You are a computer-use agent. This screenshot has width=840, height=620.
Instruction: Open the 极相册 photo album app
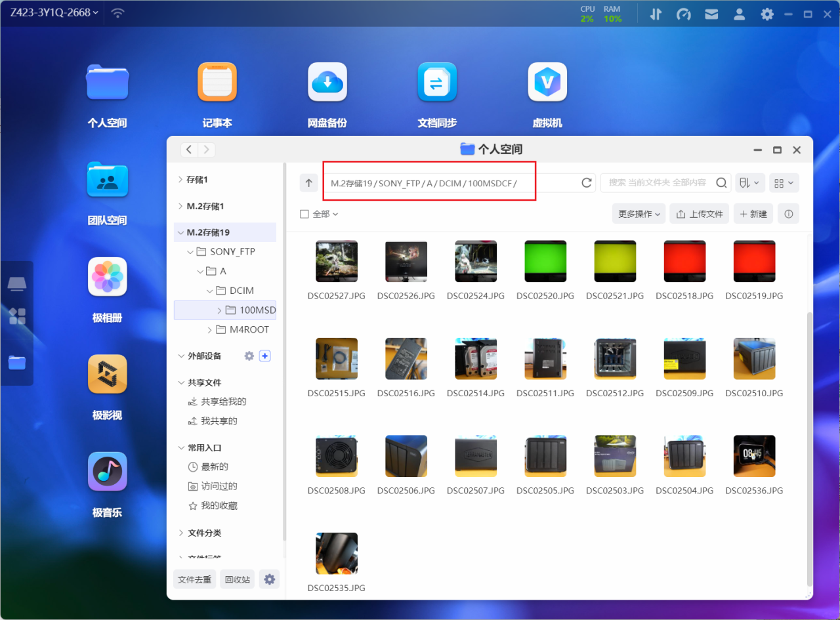[107, 278]
